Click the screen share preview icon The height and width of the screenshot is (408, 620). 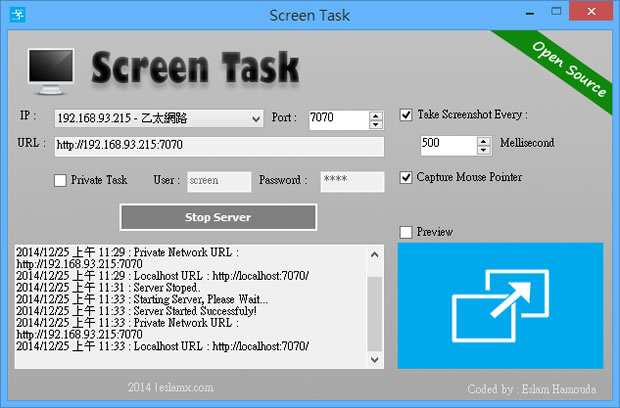(500, 306)
